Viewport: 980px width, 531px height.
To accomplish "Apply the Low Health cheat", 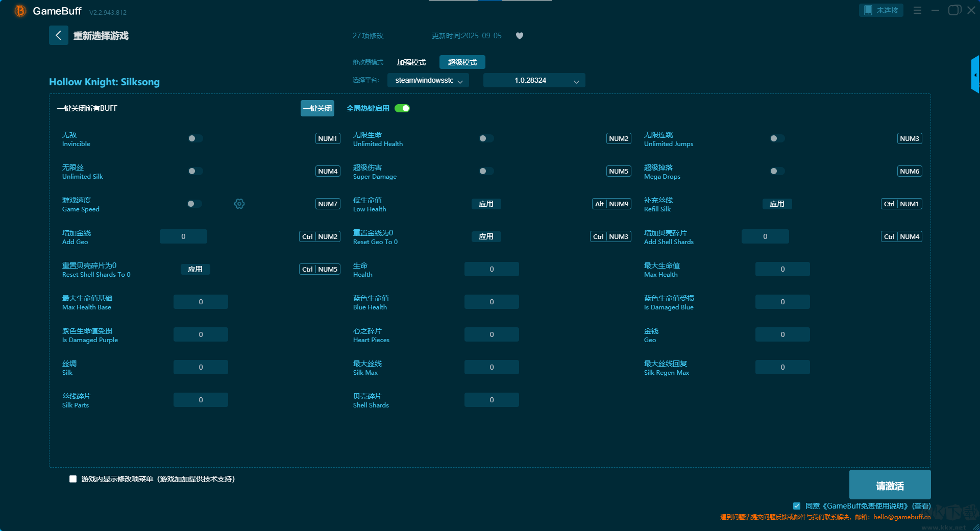I will coord(486,204).
